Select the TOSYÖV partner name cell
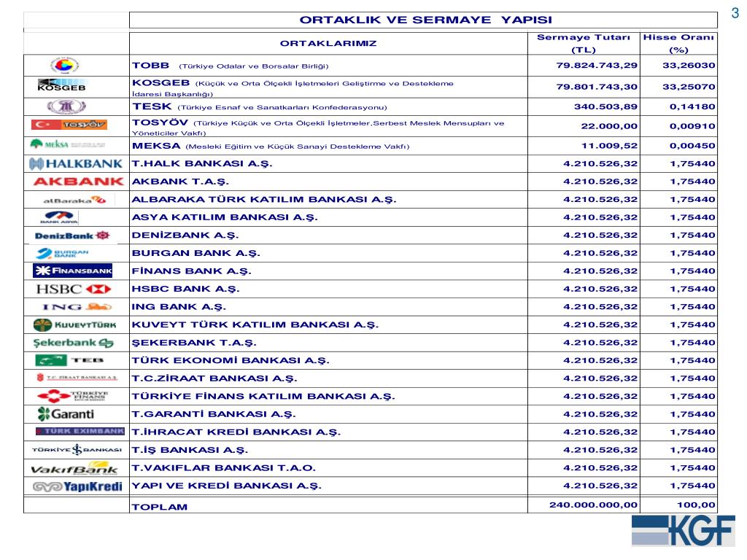Viewport: 747px width, 560px height. 328,127
